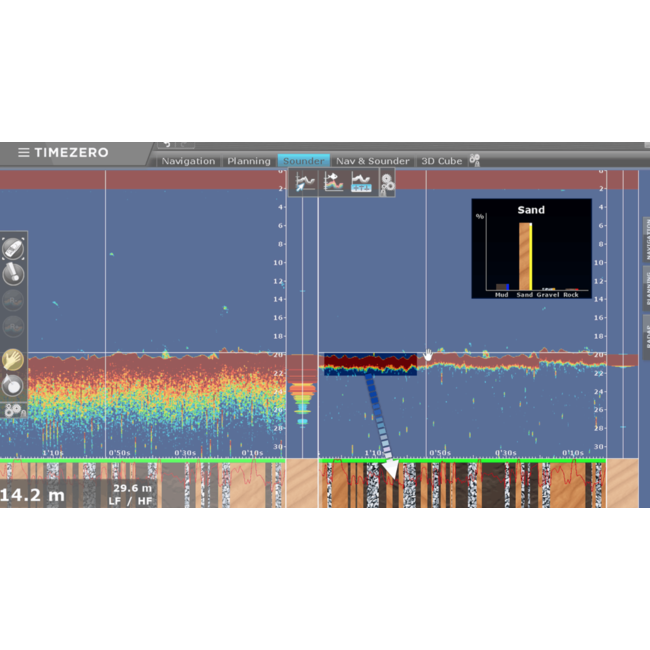Click the Sand bar in bottom chart
The height and width of the screenshot is (650, 650).
pyautogui.click(x=524, y=255)
